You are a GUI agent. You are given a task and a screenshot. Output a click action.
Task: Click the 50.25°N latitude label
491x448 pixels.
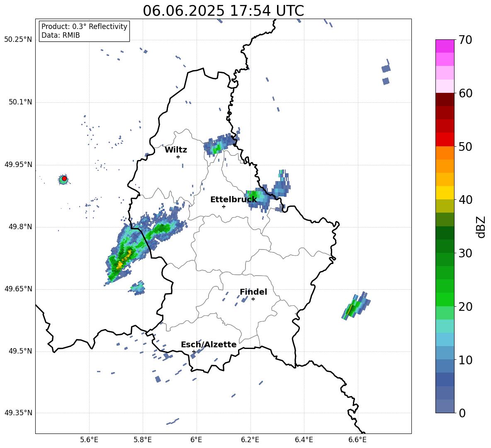[18, 40]
